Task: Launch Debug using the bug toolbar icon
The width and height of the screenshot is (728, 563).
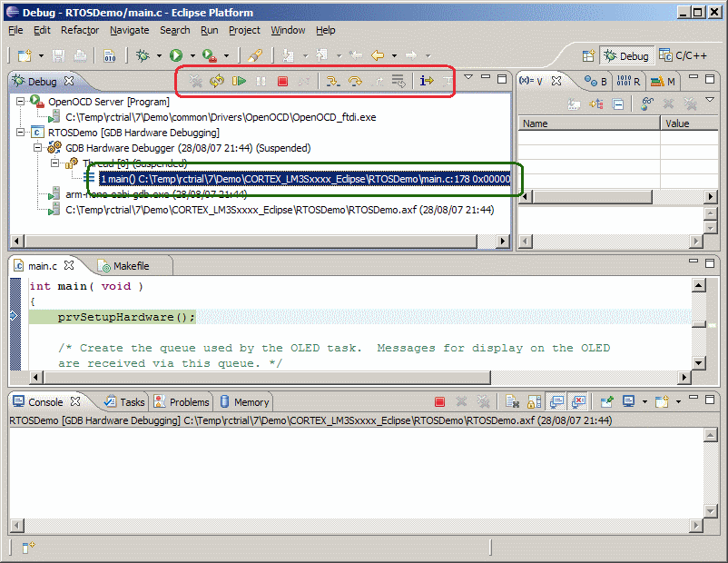Action: 143,55
